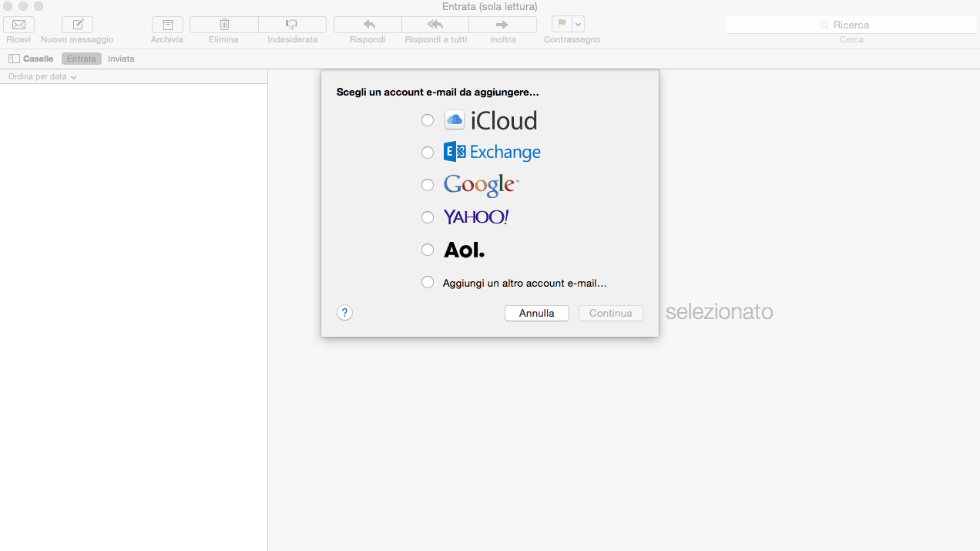The height and width of the screenshot is (551, 980).
Task: Switch to the Inviata mailbox
Action: click(121, 59)
